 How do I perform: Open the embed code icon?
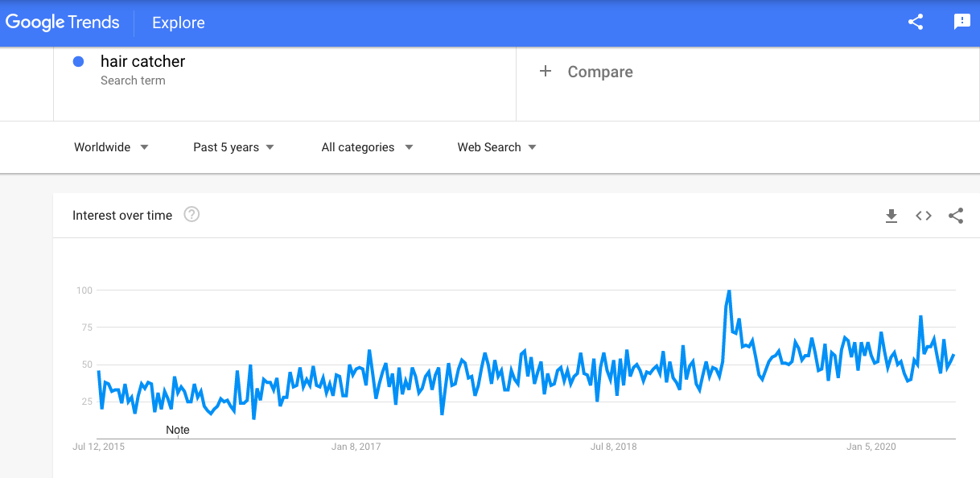coord(924,216)
